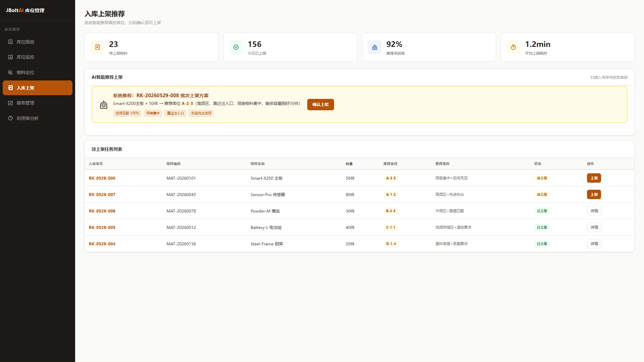644x362 pixels.
Task: Click 已上架 status of RK-0529-006
Action: tap(542, 211)
